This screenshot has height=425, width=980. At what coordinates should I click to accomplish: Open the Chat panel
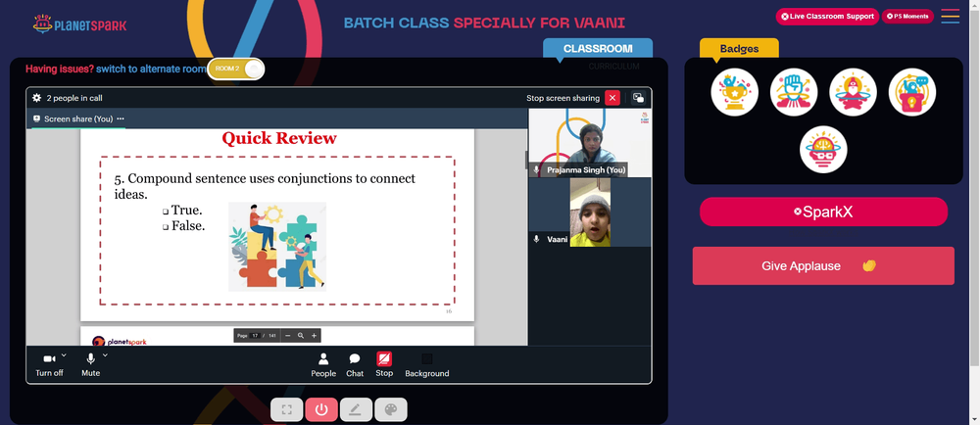(355, 365)
